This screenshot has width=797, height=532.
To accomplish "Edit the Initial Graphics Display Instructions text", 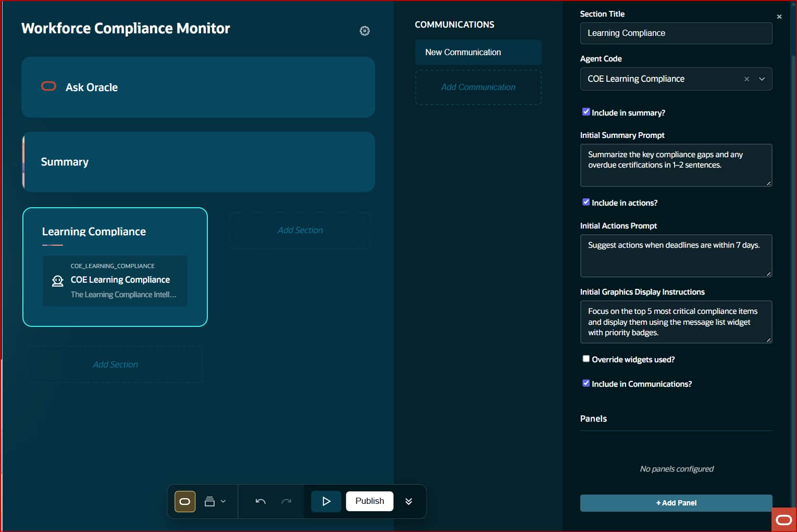I will (x=676, y=322).
